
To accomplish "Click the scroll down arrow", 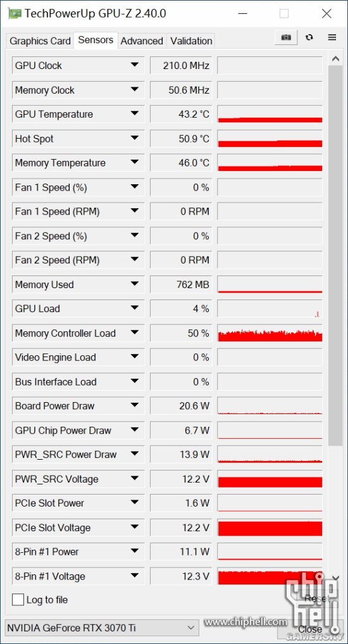I will coord(336,578).
